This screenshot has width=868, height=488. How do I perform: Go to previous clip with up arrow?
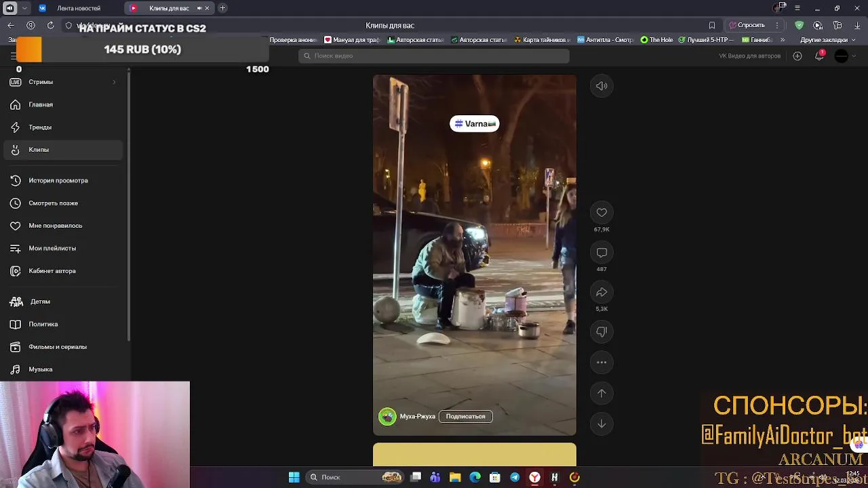[601, 393]
